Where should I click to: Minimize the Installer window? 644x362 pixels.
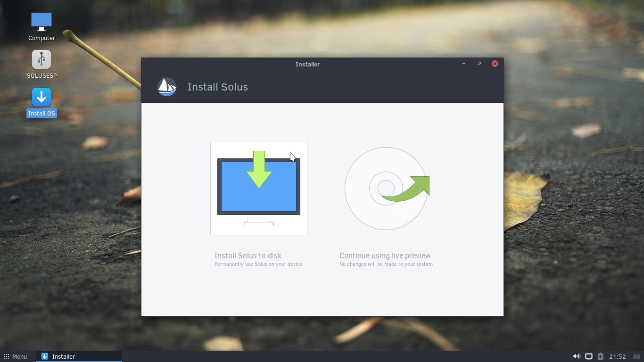464,64
